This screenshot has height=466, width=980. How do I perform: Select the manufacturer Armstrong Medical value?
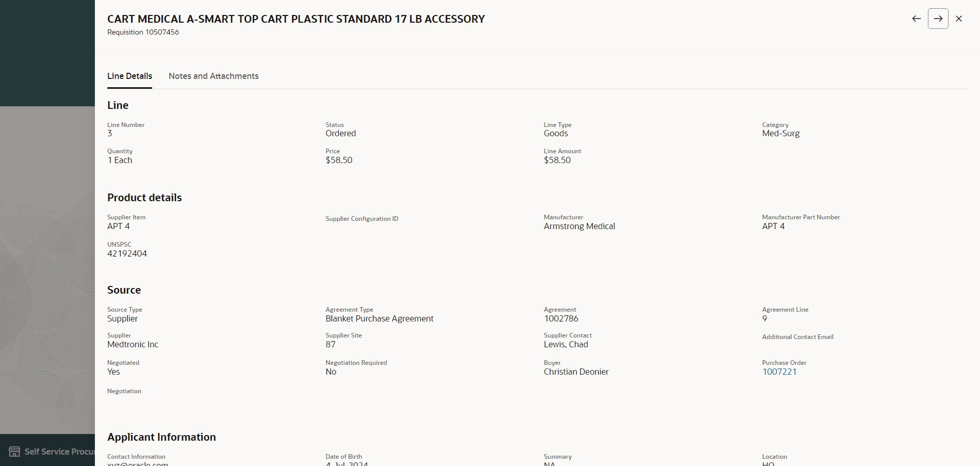pyautogui.click(x=579, y=226)
